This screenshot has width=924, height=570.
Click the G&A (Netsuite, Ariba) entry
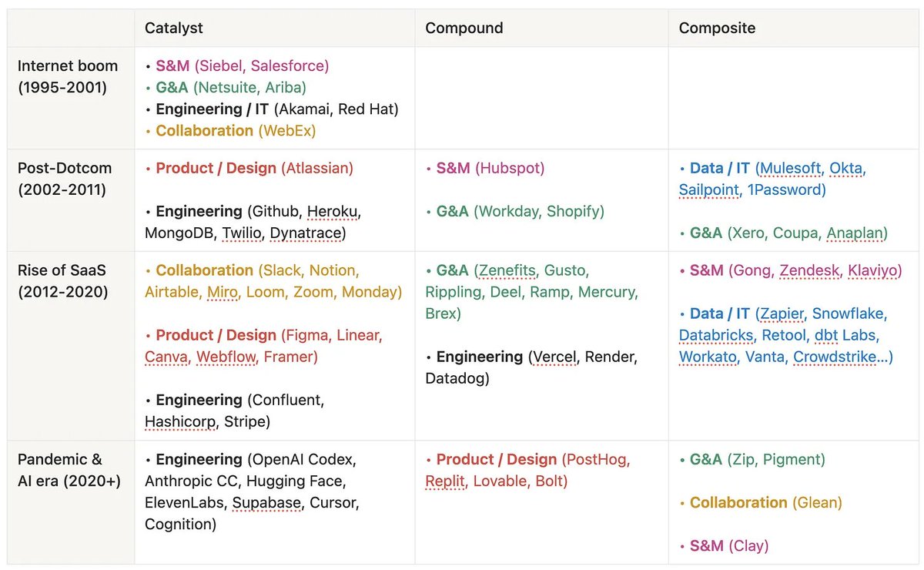pyautogui.click(x=230, y=88)
